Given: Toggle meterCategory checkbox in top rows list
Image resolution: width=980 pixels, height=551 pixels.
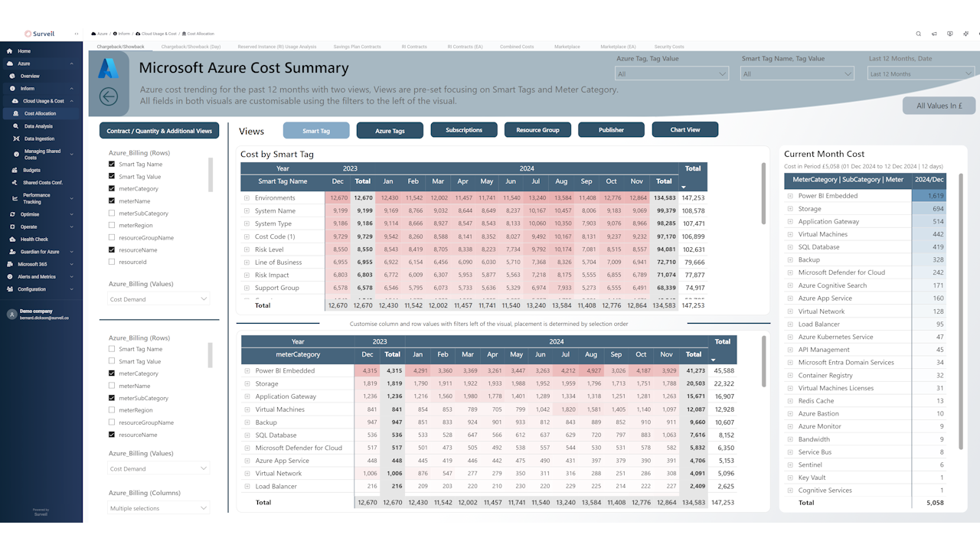Looking at the screenshot, I should click(x=112, y=189).
